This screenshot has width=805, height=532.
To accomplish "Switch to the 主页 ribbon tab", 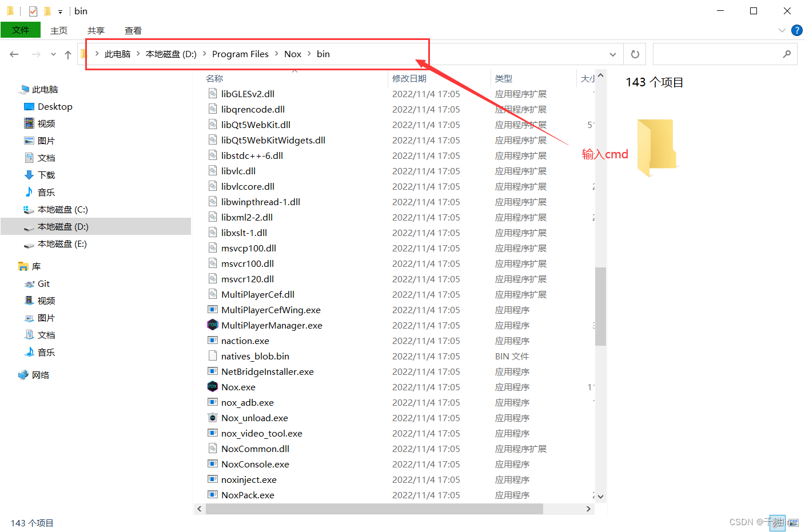I will pos(59,30).
